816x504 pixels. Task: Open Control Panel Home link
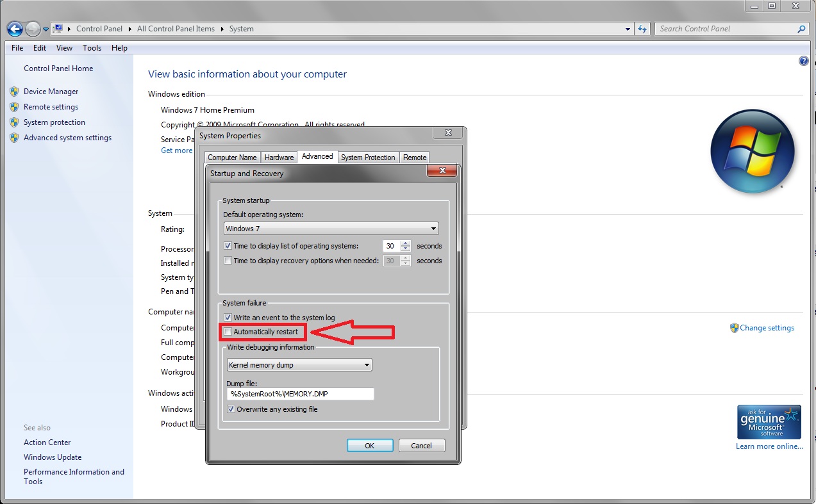pyautogui.click(x=58, y=69)
